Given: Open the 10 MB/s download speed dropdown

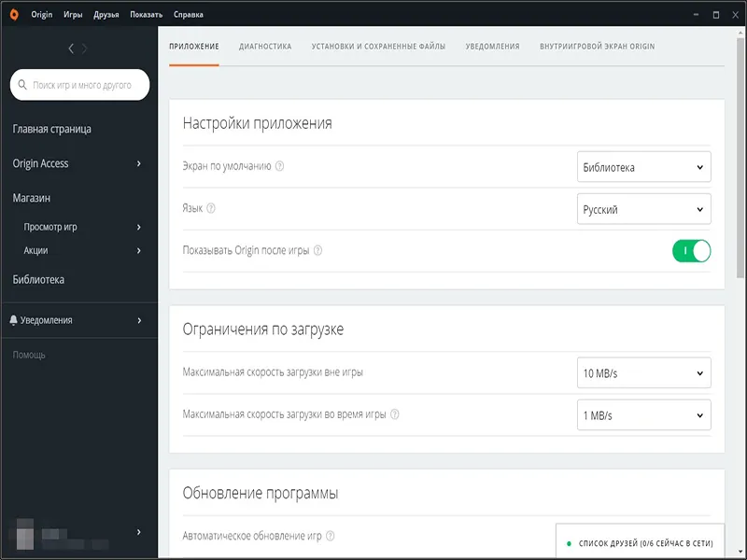Looking at the screenshot, I should [643, 373].
